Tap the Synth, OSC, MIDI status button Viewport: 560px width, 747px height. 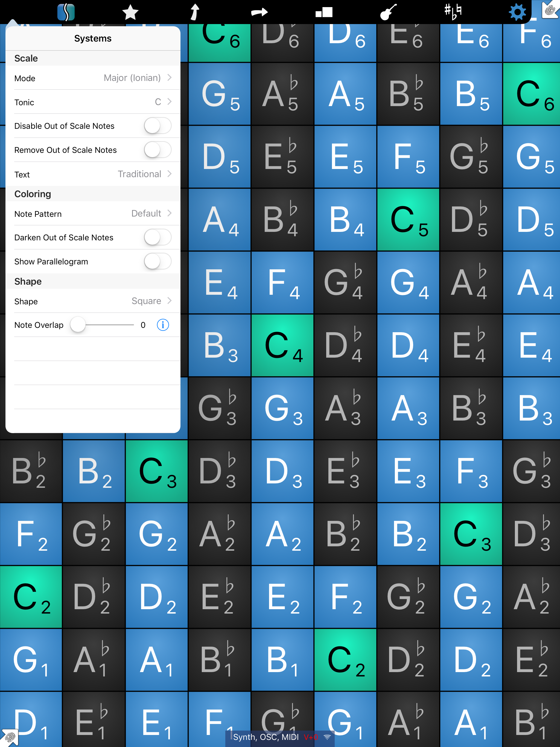point(280,737)
